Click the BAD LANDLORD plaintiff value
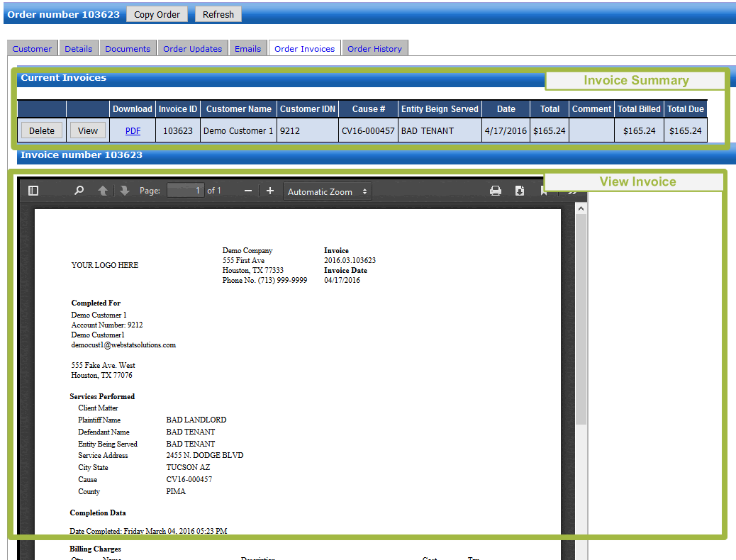Image resolution: width=736 pixels, height=560 pixels. 196,420
